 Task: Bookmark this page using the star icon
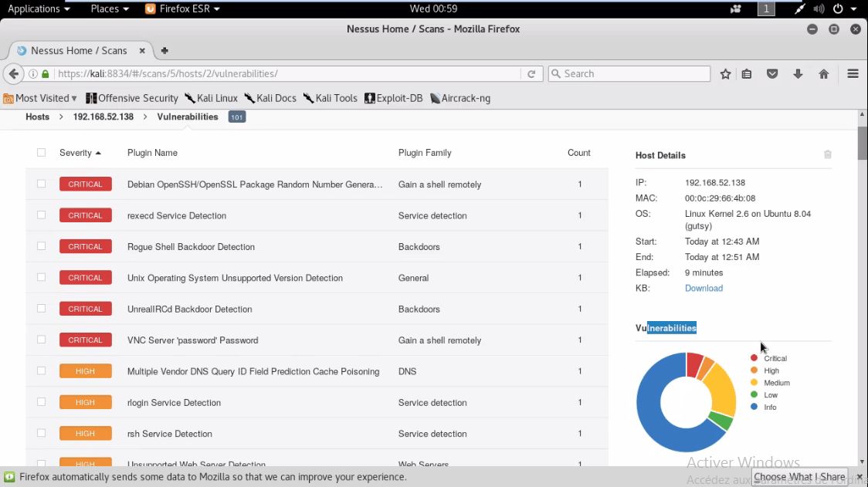tap(725, 73)
